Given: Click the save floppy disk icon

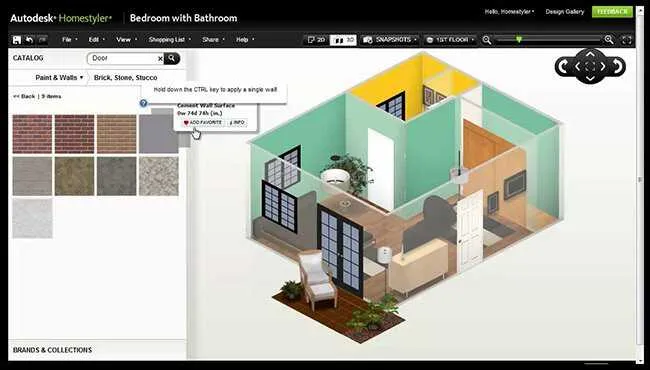Looking at the screenshot, I should (17, 40).
